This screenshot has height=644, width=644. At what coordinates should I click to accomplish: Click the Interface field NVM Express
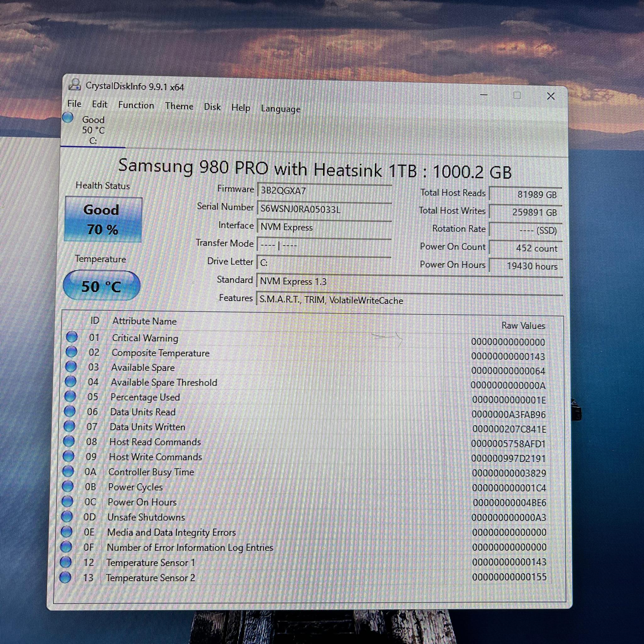point(324,228)
